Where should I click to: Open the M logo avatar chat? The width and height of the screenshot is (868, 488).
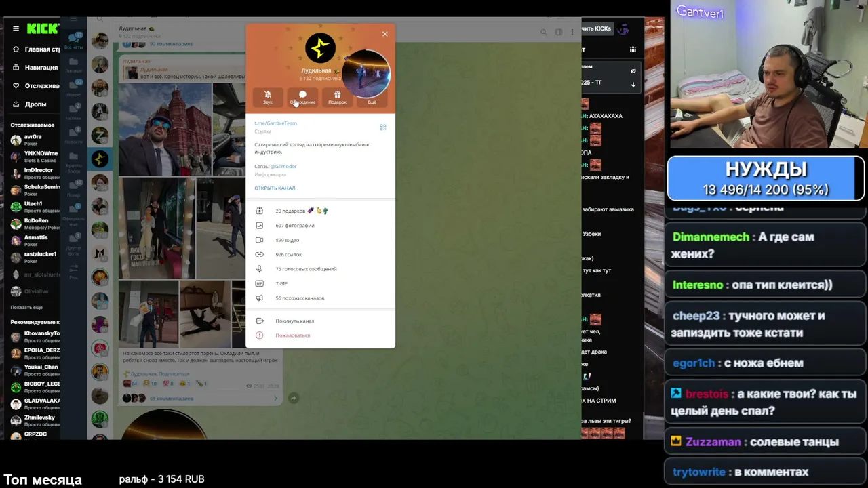(100, 253)
